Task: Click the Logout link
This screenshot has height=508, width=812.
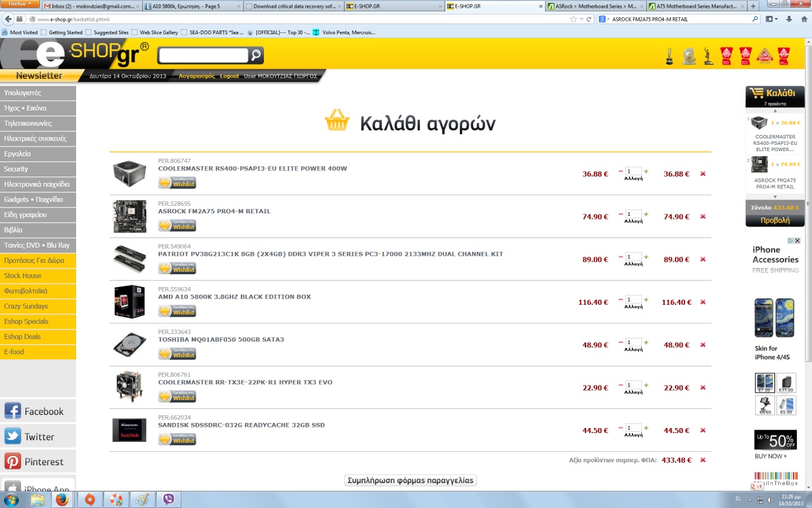Action: click(230, 76)
